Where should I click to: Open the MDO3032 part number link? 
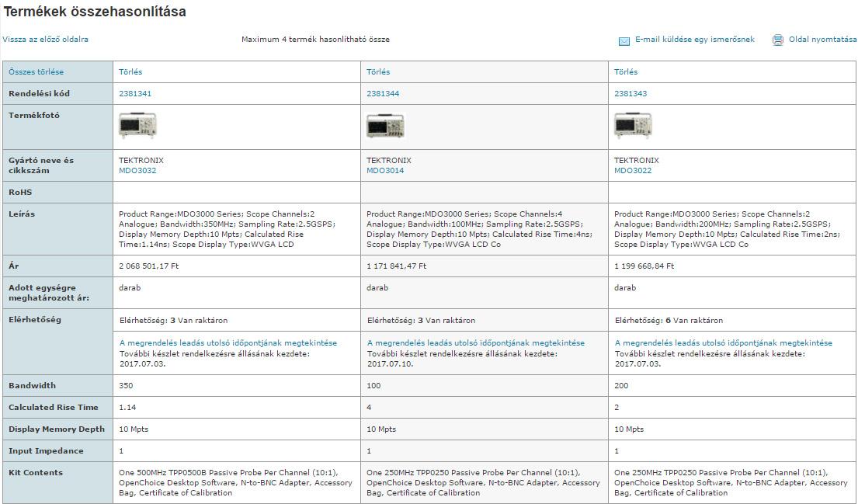tap(137, 171)
